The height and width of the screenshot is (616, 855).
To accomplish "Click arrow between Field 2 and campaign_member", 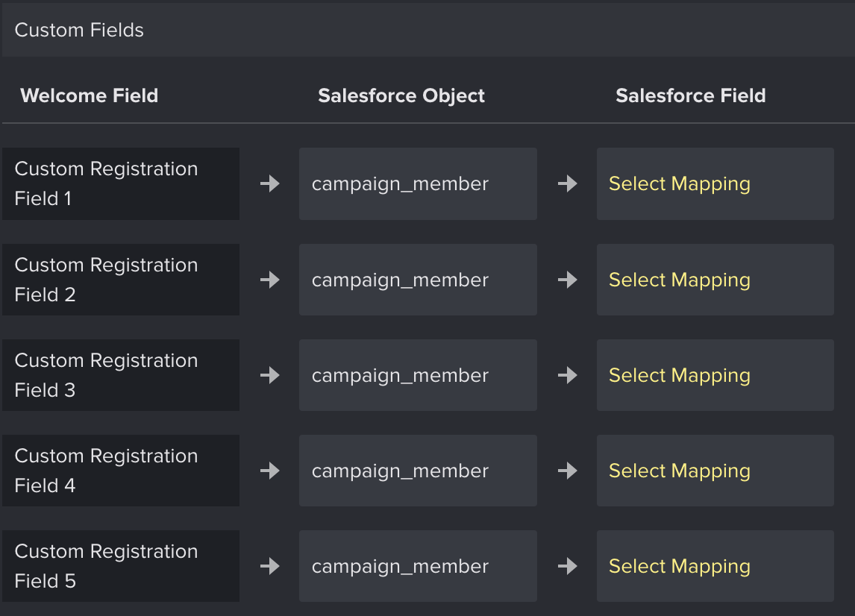I will pyautogui.click(x=270, y=280).
